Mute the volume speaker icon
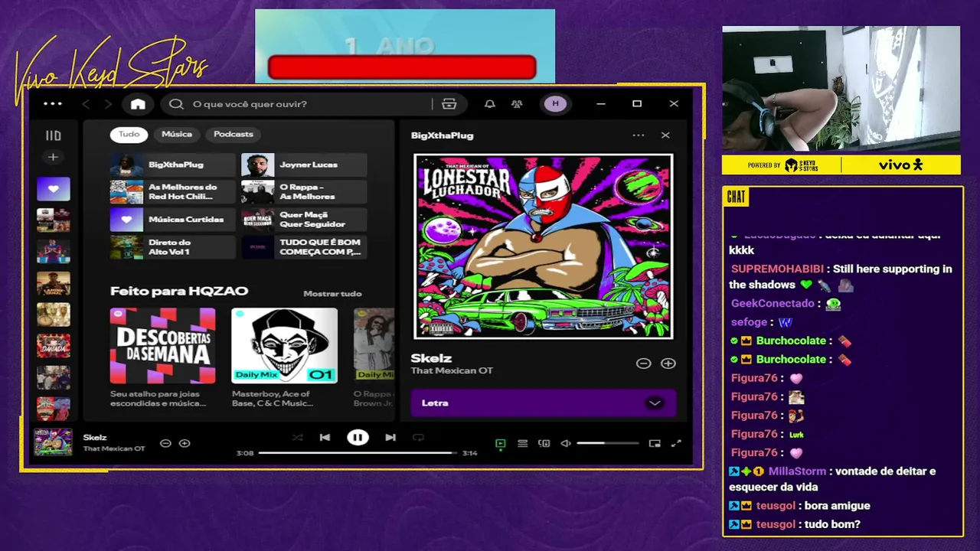 pyautogui.click(x=566, y=443)
